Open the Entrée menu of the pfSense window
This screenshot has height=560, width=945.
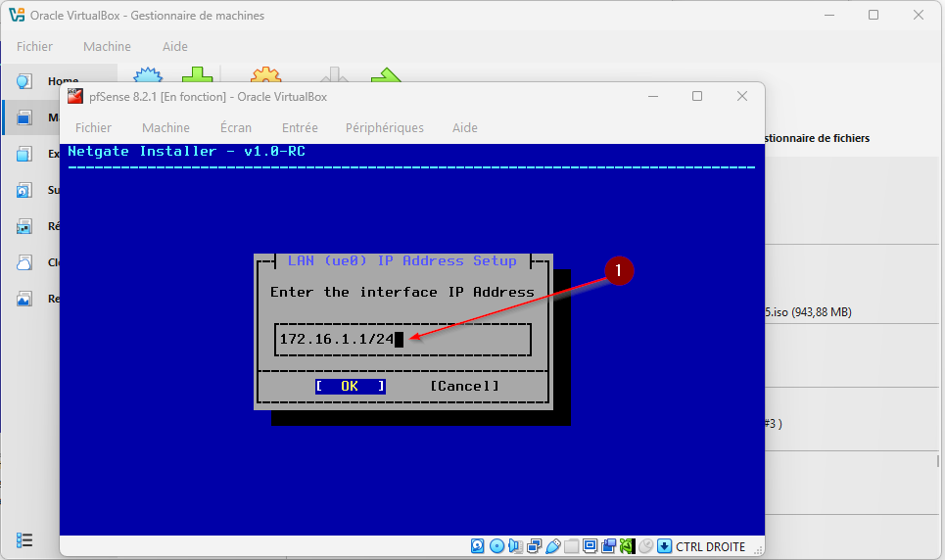tap(300, 127)
